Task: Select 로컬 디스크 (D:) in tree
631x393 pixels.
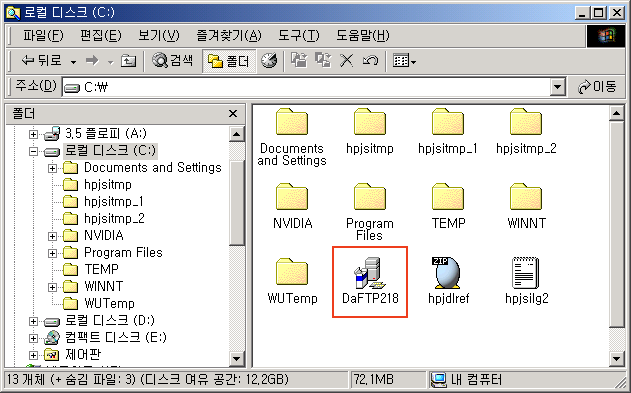Action: click(110, 321)
